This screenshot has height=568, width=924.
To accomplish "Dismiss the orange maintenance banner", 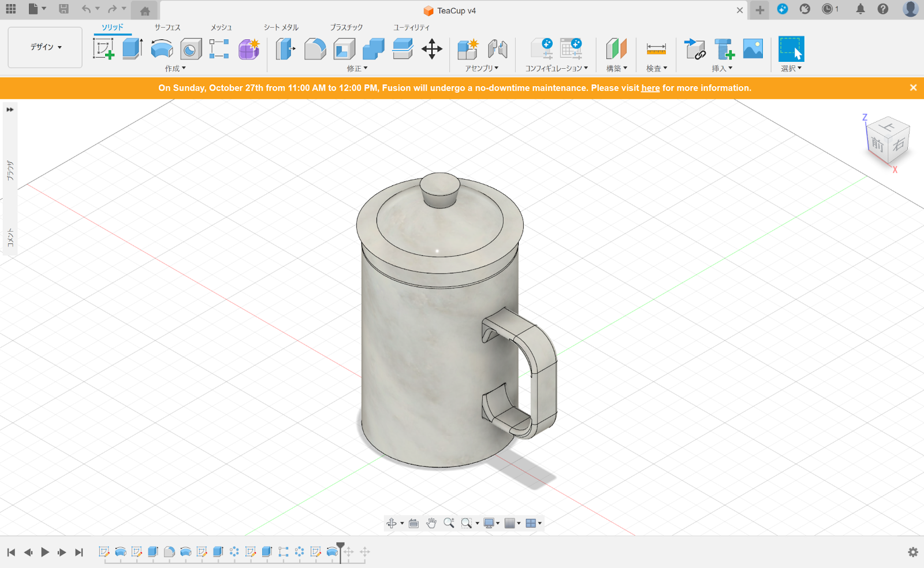I will pyautogui.click(x=913, y=88).
